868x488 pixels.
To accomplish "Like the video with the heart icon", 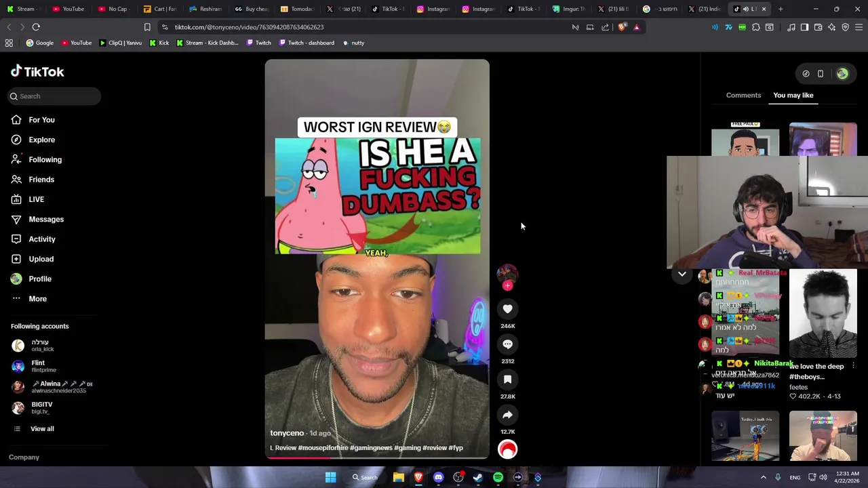I will [507, 309].
